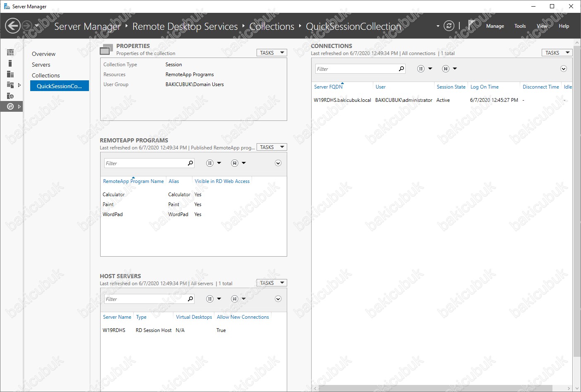Go back with the back arrow button

click(13, 26)
